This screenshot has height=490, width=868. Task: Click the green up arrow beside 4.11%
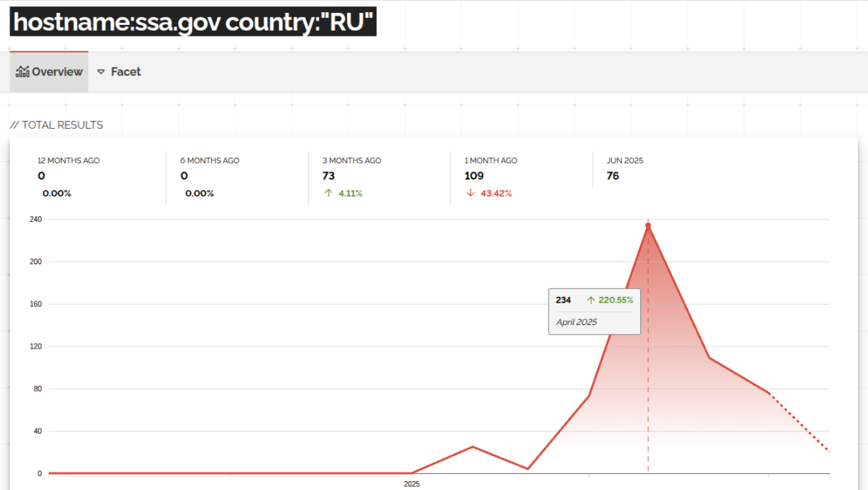pos(328,193)
